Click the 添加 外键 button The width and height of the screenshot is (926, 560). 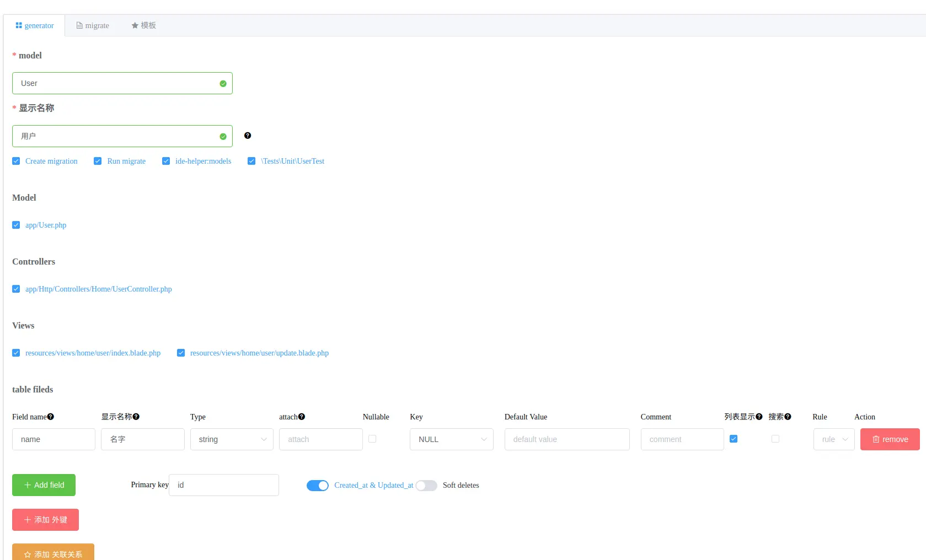coord(45,520)
